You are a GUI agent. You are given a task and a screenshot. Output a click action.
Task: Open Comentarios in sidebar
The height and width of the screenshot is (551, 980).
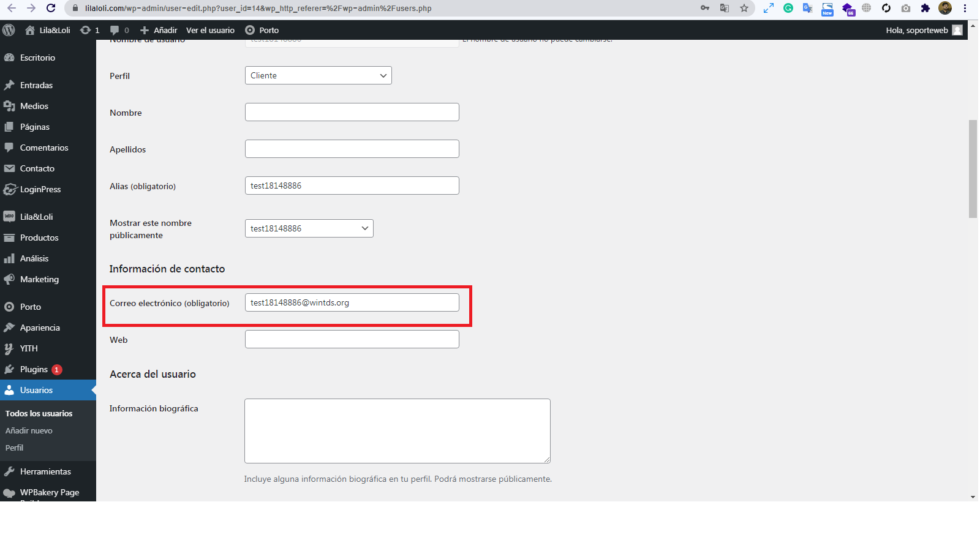[48, 148]
